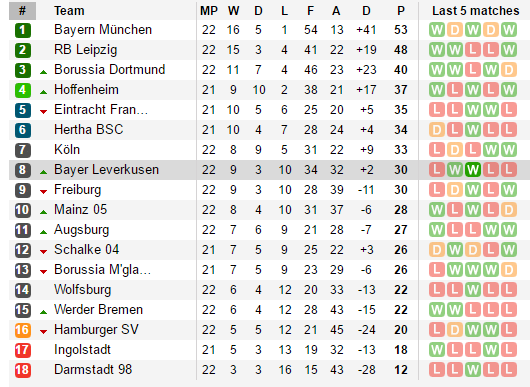Click the orange position 16 badge

(23, 330)
